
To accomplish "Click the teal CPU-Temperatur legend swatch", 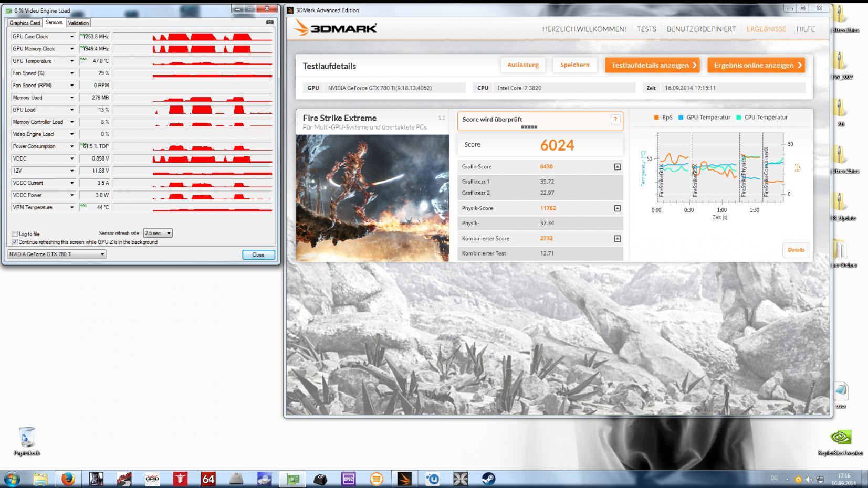I will pyautogui.click(x=739, y=118).
